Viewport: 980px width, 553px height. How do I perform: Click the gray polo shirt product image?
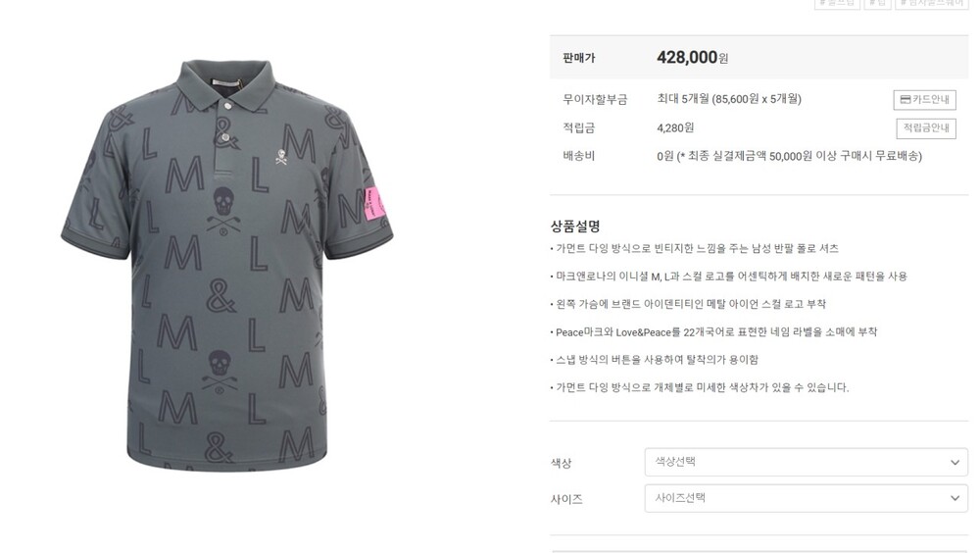tap(227, 266)
